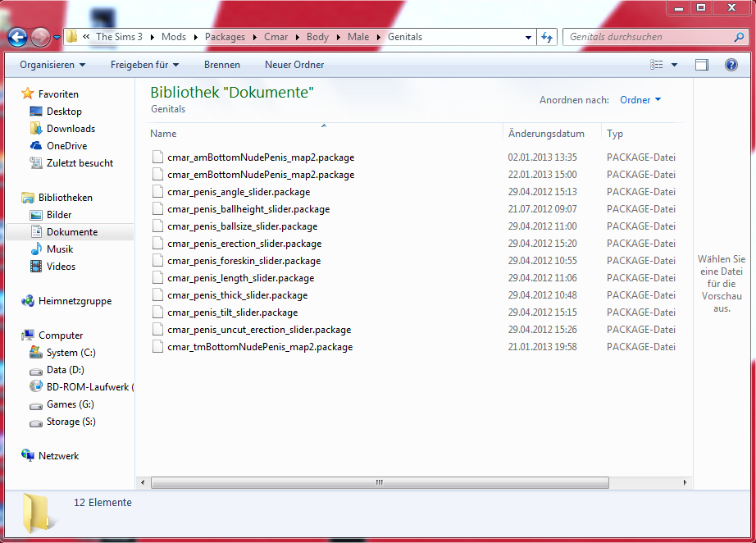Click the scrollbar left arrow
756x543 pixels.
(143, 482)
